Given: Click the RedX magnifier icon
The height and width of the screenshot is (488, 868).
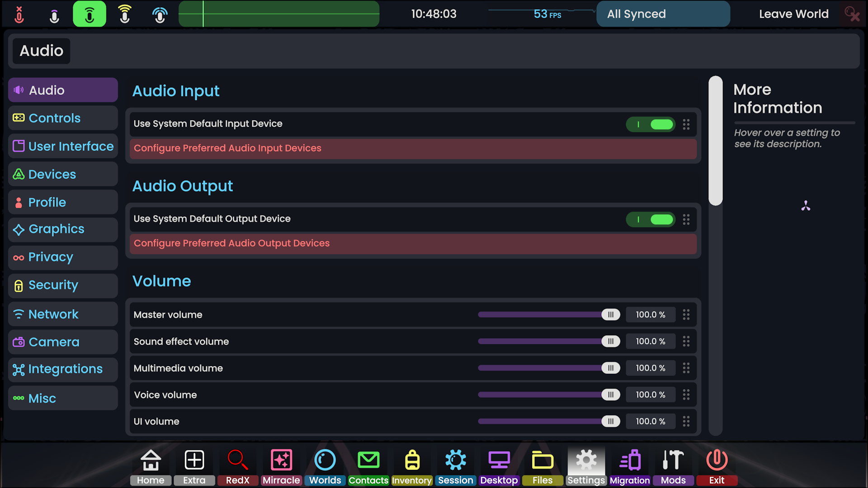Looking at the screenshot, I should pyautogui.click(x=237, y=460).
